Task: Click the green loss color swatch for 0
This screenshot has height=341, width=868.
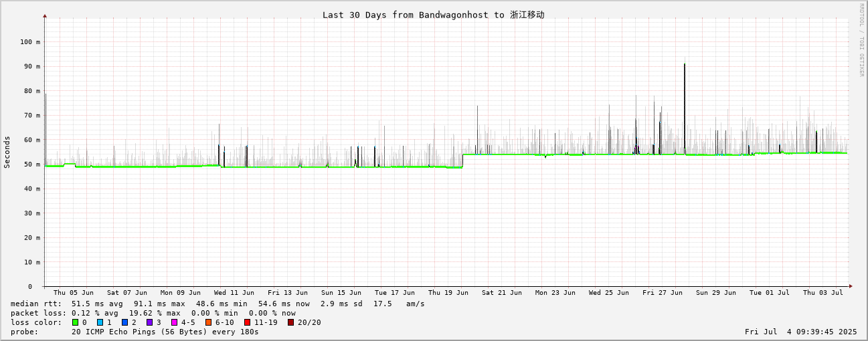Action: tap(75, 322)
